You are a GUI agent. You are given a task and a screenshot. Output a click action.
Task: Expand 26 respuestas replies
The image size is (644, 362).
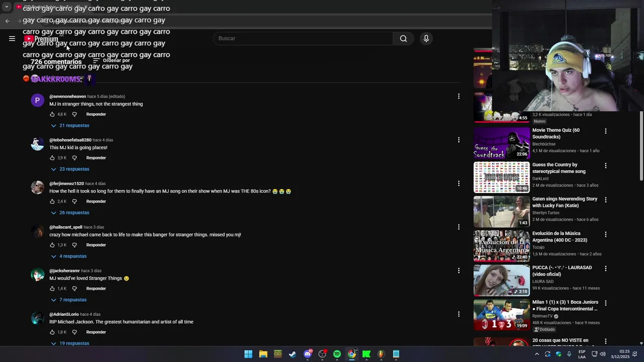(x=70, y=212)
